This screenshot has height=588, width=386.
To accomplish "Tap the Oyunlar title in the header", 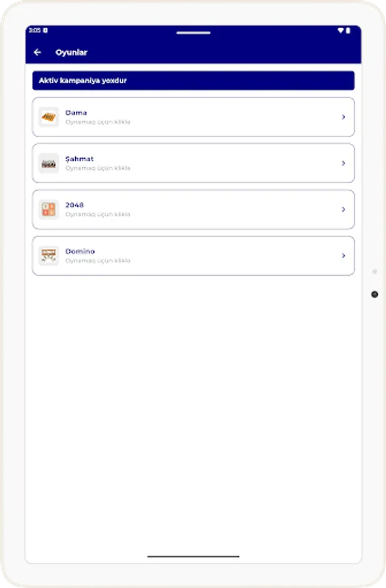I will 72,52.
